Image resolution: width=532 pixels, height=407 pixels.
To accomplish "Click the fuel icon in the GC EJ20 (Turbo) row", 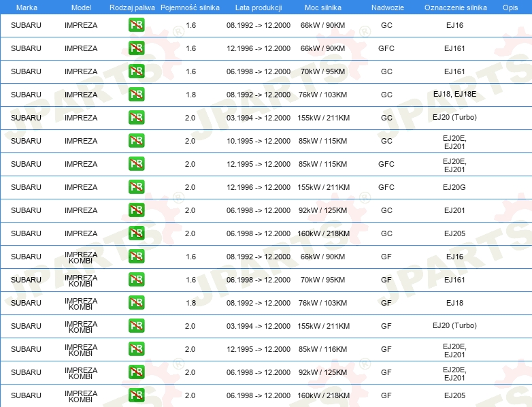I will point(136,118).
